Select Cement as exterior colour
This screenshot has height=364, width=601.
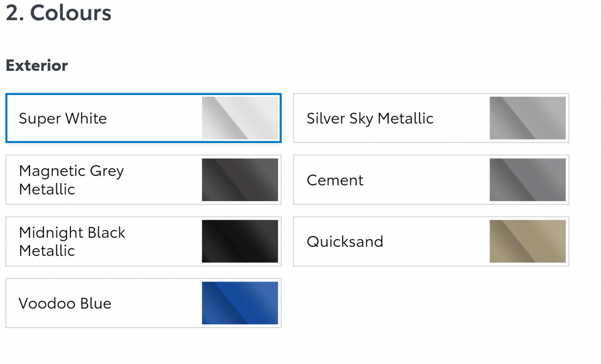[431, 179]
